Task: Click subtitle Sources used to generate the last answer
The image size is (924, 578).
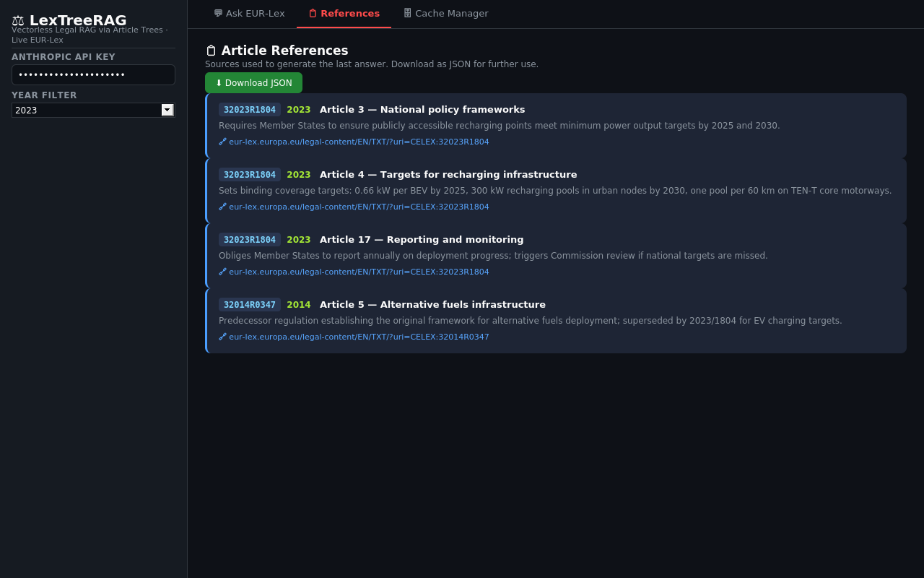Action: click(372, 64)
